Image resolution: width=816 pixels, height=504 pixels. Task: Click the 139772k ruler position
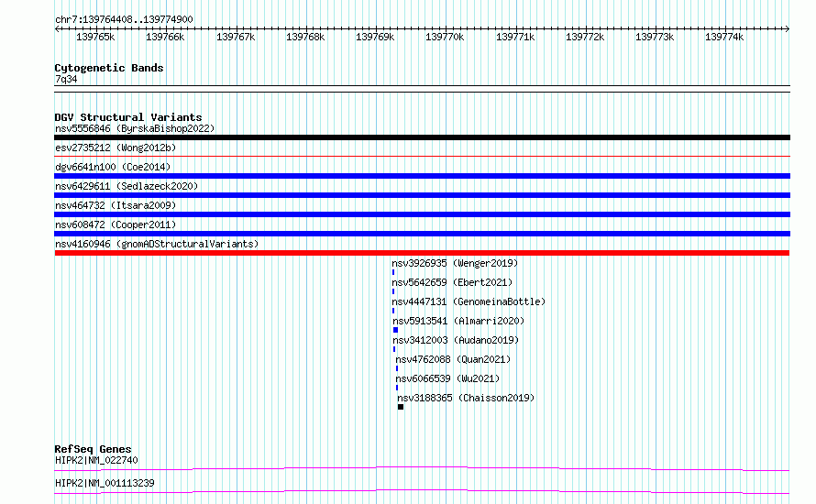(x=585, y=37)
